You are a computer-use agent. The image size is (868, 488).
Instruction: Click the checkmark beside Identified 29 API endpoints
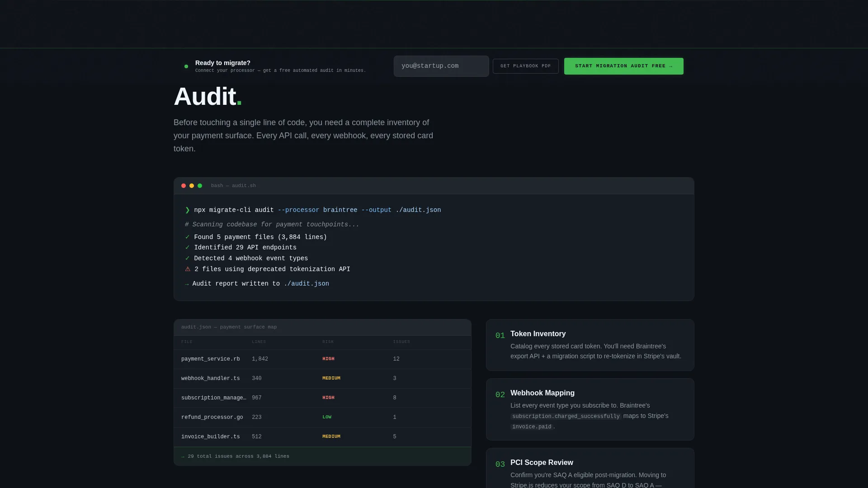187,248
